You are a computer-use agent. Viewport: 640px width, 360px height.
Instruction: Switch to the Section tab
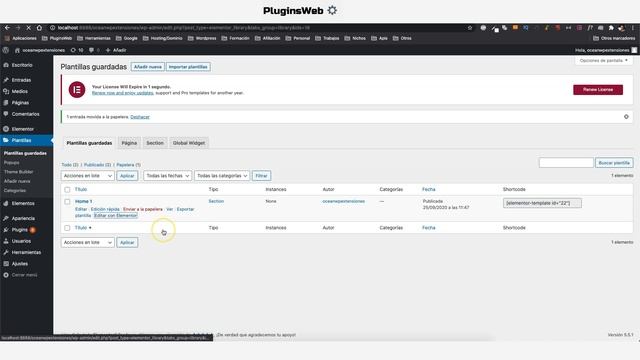click(x=155, y=143)
